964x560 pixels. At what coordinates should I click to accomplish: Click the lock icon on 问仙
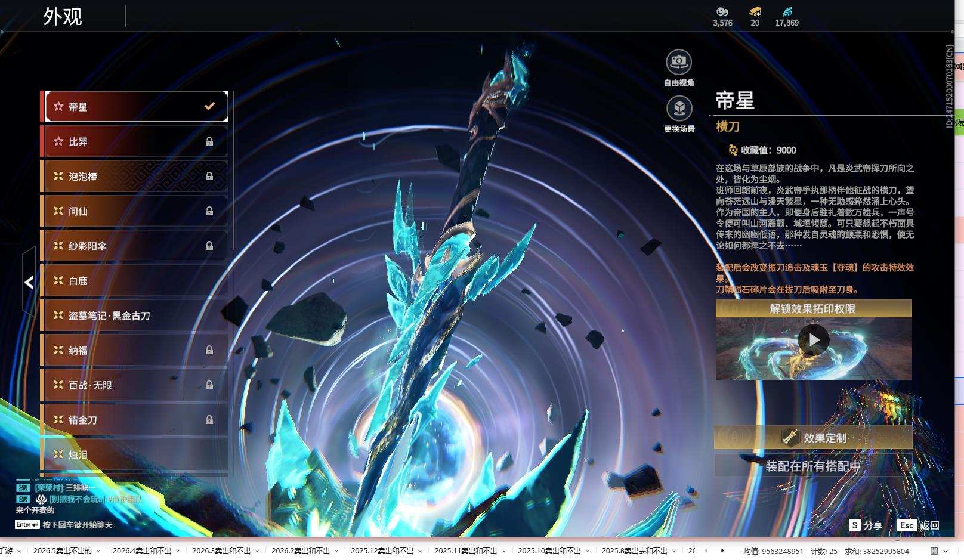click(x=209, y=211)
